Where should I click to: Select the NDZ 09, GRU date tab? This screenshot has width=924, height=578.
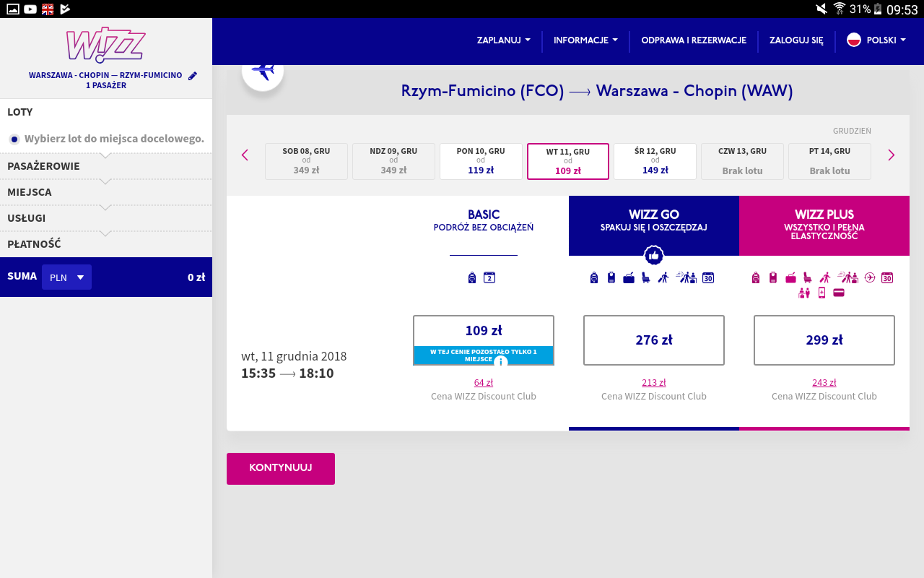(x=393, y=161)
